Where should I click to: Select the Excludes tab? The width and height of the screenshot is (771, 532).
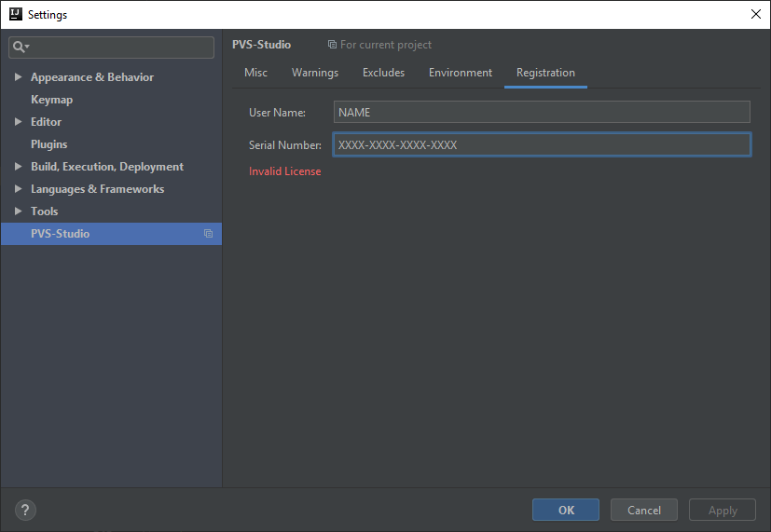tap(383, 73)
